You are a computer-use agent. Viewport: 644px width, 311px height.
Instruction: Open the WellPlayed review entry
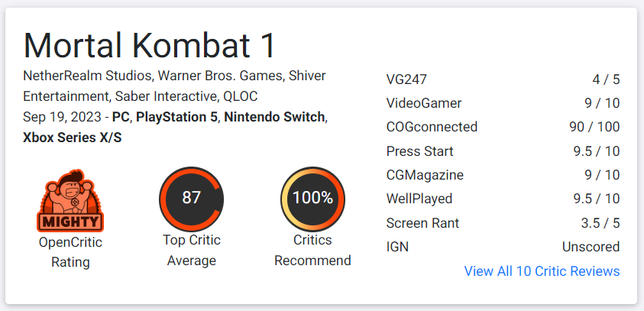point(503,199)
